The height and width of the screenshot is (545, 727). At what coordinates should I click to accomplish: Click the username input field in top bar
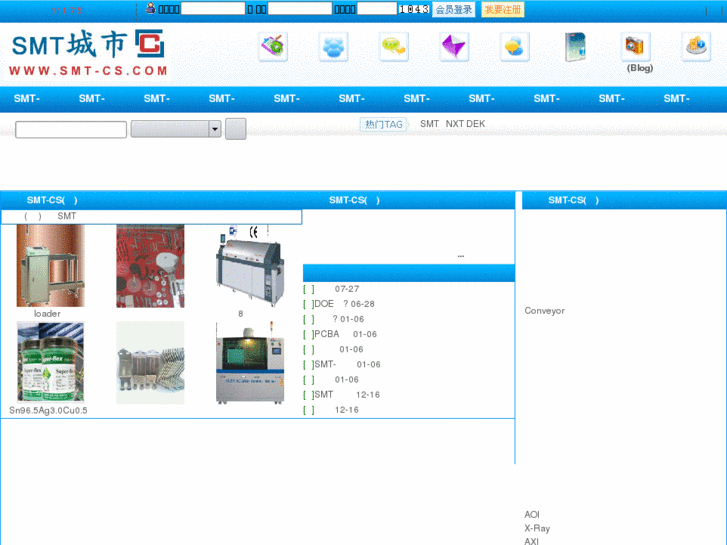[x=213, y=8]
